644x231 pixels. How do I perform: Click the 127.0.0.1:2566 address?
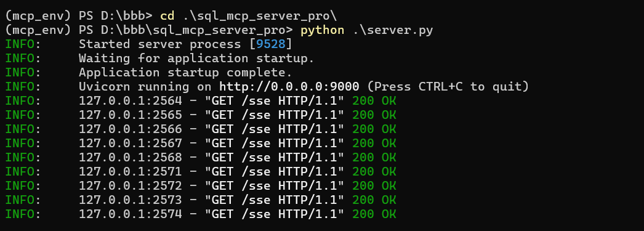tap(130, 129)
